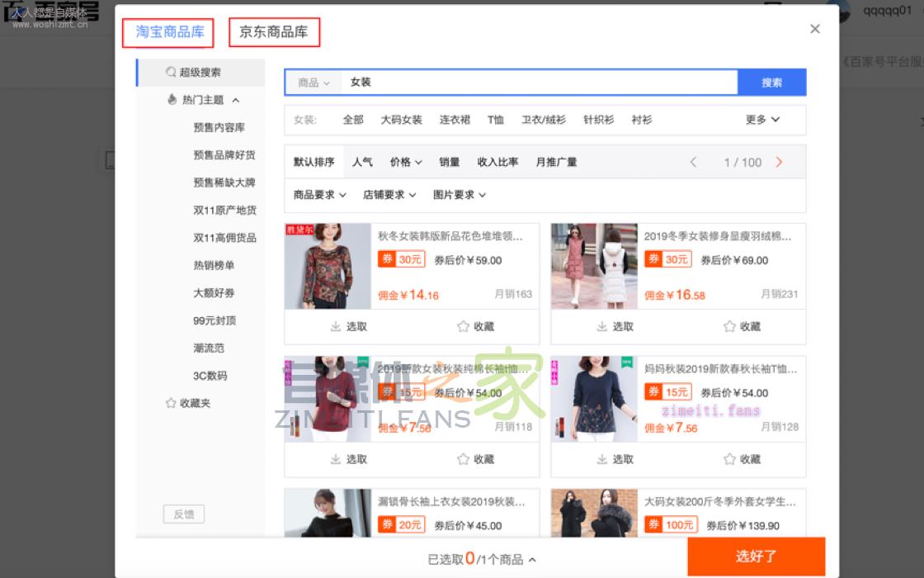Open the 商品 search type dropdown
924x578 pixels.
point(313,83)
